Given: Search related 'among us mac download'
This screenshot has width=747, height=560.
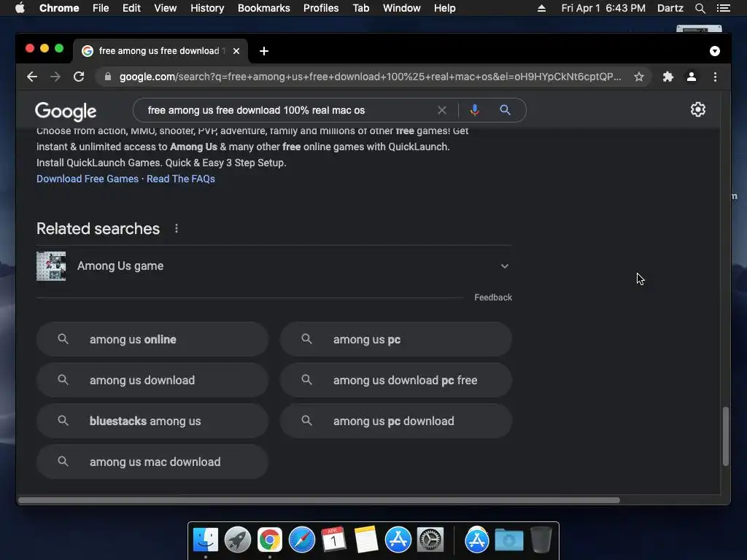Looking at the screenshot, I should click(x=152, y=462).
